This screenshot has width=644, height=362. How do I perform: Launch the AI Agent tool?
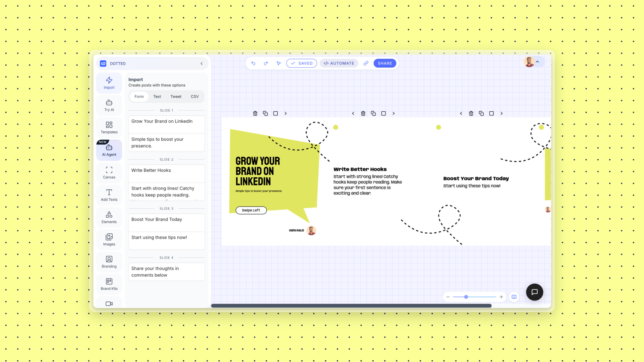(109, 150)
